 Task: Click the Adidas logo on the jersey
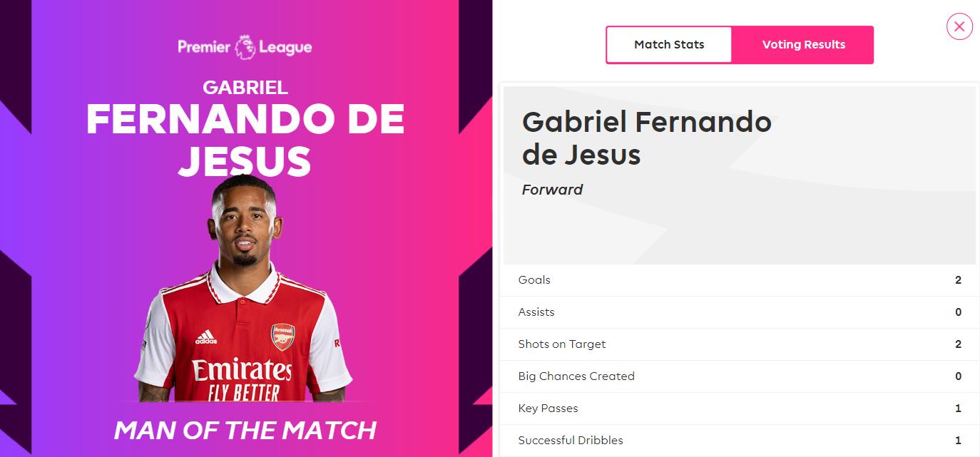[206, 337]
